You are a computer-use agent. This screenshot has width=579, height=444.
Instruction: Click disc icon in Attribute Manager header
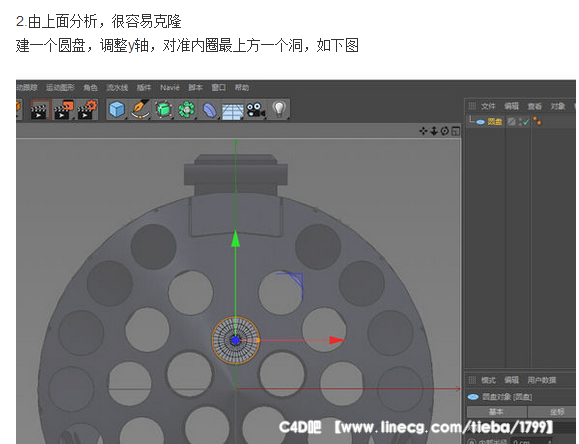coord(473,397)
